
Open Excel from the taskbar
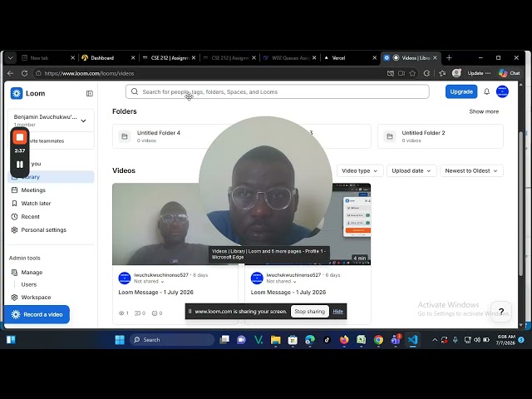click(x=362, y=340)
